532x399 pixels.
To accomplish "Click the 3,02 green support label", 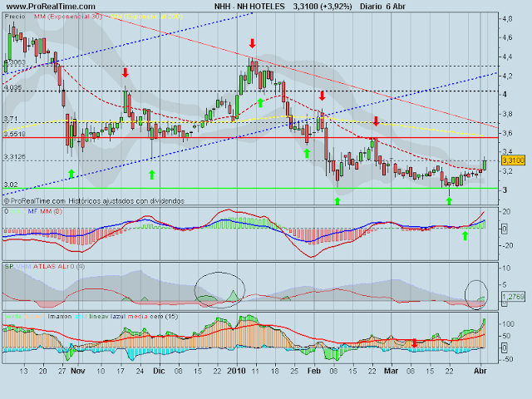I will pyautogui.click(x=11, y=185).
